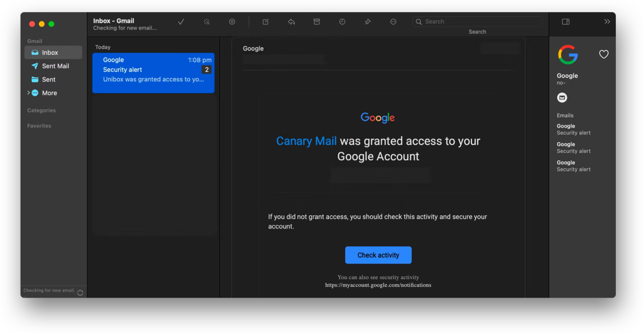644x334 pixels.
Task: Open the more actions ellipsis toolbar icon
Action: [x=393, y=22]
